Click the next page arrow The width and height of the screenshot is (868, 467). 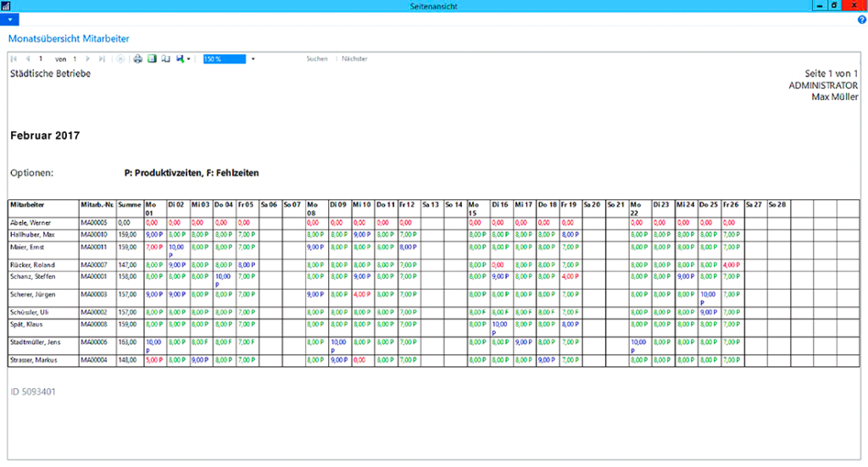coord(87,59)
